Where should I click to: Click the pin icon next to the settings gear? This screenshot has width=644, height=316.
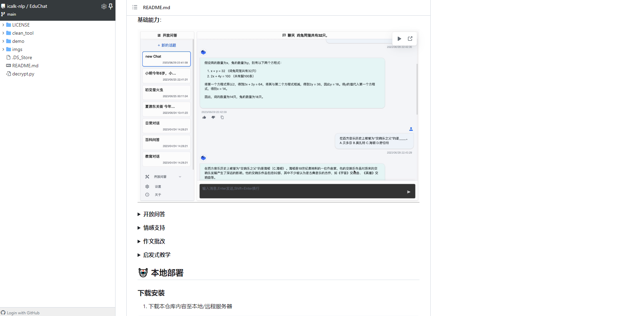click(111, 6)
